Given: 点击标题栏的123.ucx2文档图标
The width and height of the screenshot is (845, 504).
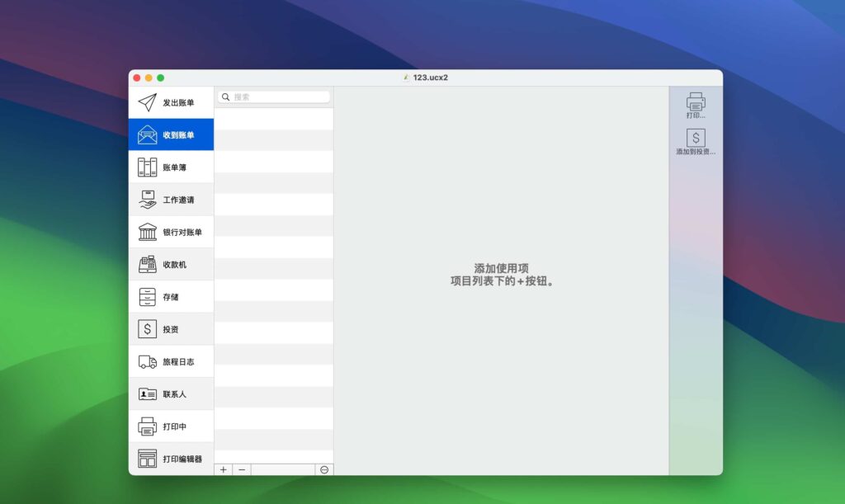Looking at the screenshot, I should coord(406,77).
